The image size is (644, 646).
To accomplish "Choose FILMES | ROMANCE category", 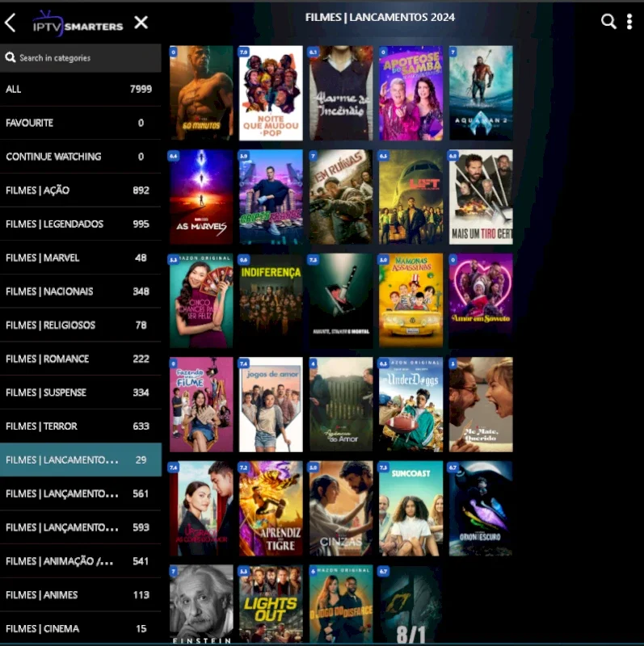I will pos(80,359).
